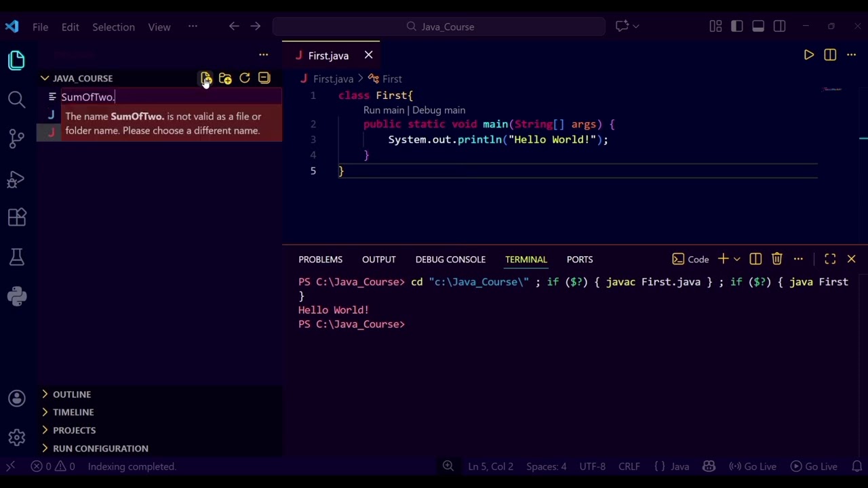Click the Run main code lens
This screenshot has width=868, height=488.
tap(383, 110)
